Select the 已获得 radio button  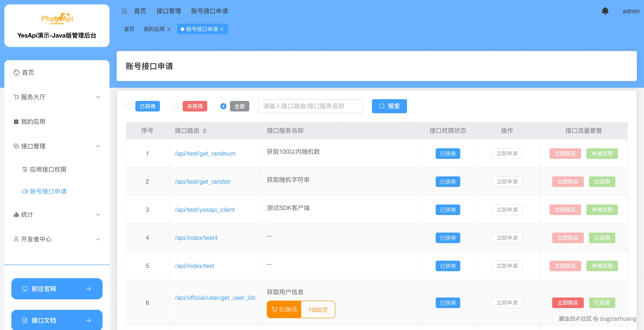[x=129, y=106]
